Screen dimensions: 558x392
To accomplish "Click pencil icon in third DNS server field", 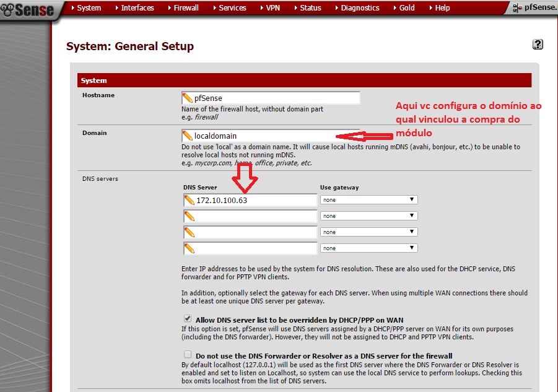I will pos(189,232).
